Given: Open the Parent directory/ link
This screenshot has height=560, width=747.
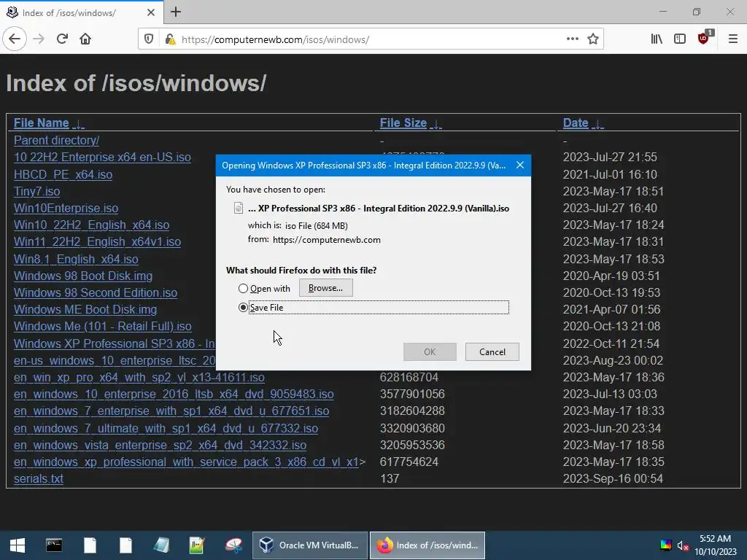Looking at the screenshot, I should click(x=56, y=141).
